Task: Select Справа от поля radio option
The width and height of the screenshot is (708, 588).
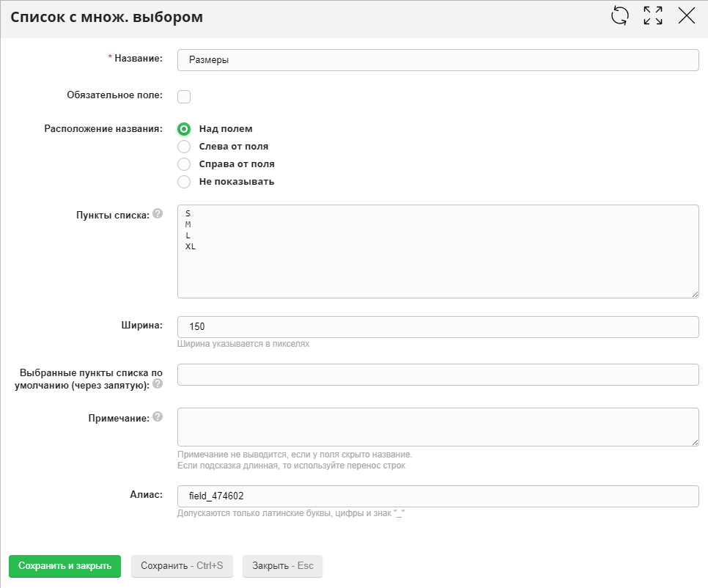Action: 184,163
